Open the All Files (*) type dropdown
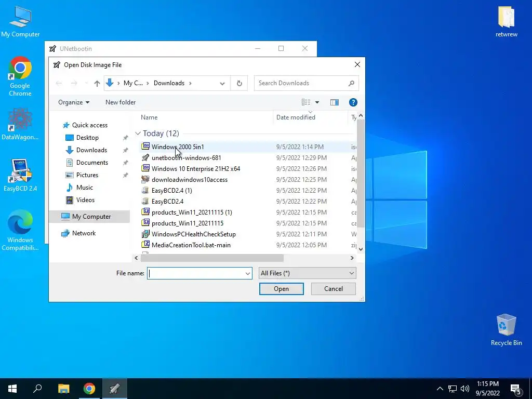This screenshot has width=532, height=399. coord(308,273)
